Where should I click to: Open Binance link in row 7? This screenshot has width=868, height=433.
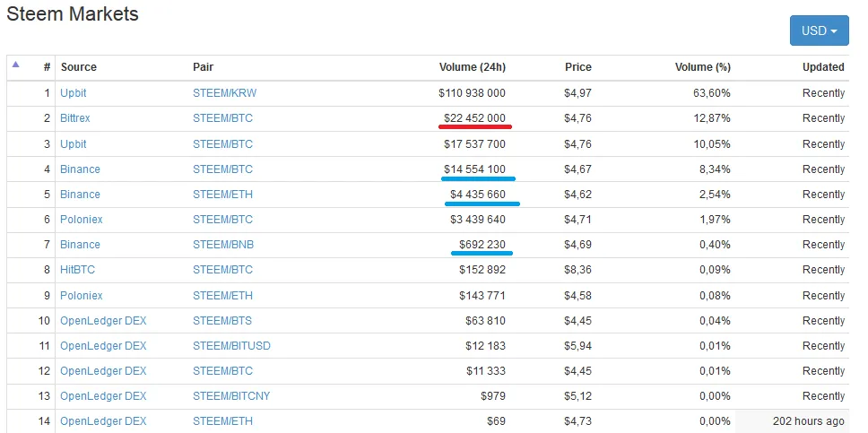point(80,245)
